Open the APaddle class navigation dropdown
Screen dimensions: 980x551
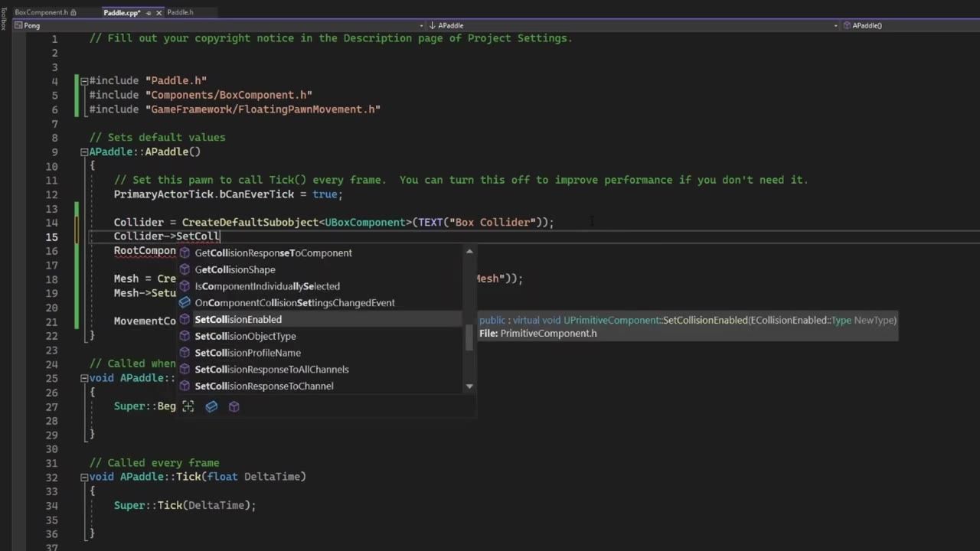[633, 25]
